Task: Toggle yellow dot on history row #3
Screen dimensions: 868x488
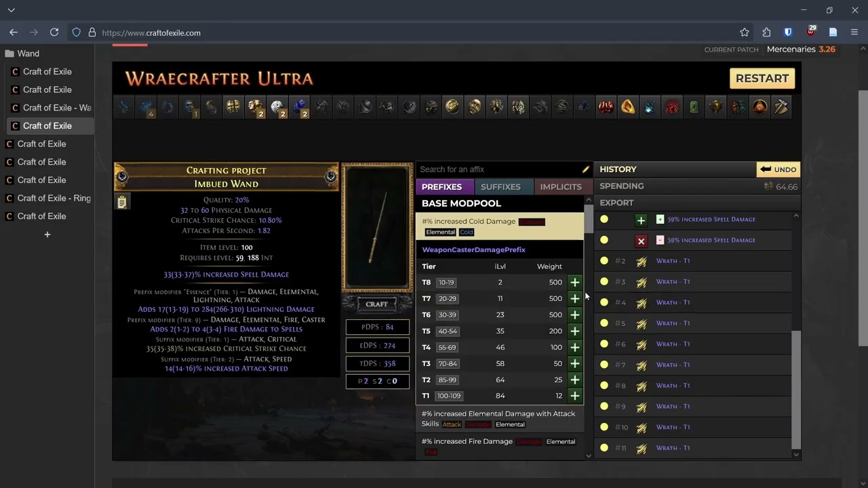Action: pyautogui.click(x=604, y=281)
